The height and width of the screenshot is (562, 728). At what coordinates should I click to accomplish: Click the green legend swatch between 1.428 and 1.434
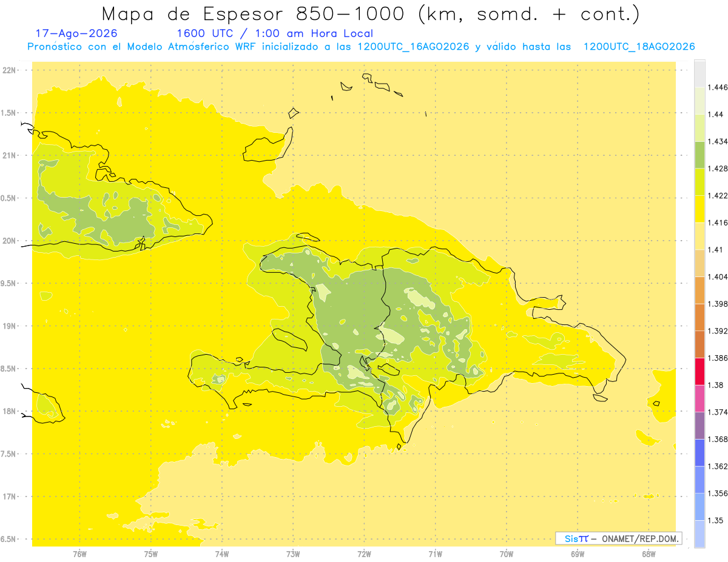click(699, 155)
